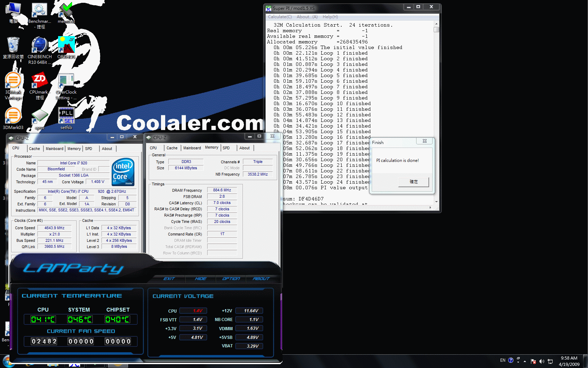Open the About...(A) menu in Super PI
The image size is (588, 368).
tap(307, 17)
